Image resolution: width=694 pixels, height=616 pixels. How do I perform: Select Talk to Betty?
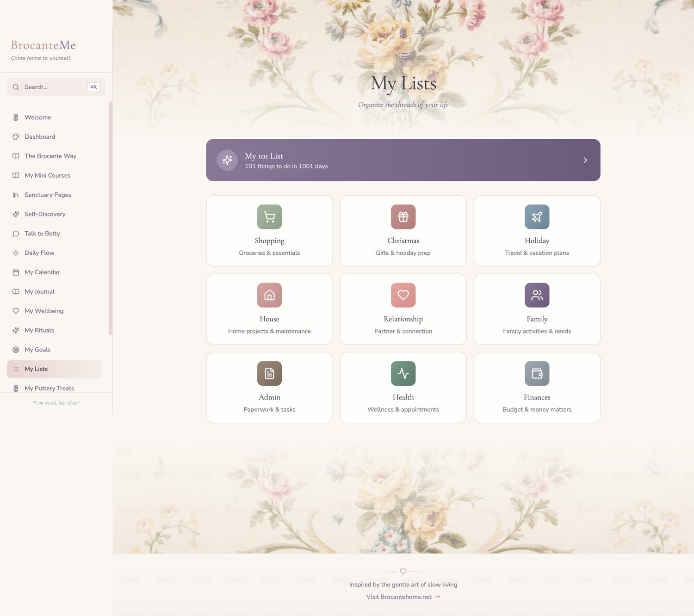pos(54,234)
